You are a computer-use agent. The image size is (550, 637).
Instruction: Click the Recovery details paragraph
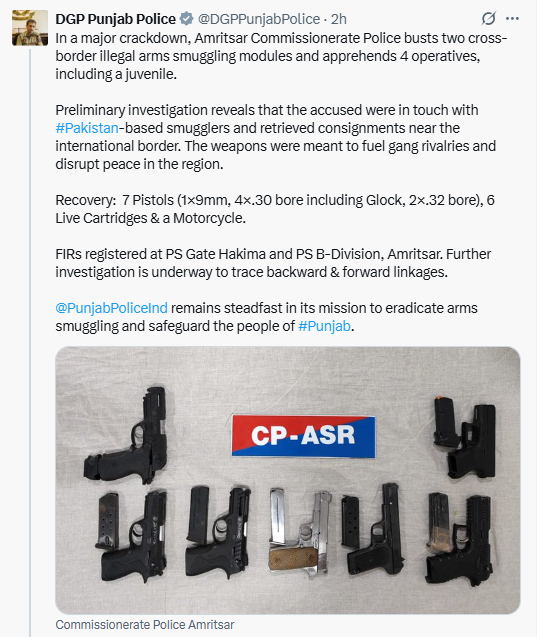(x=275, y=209)
